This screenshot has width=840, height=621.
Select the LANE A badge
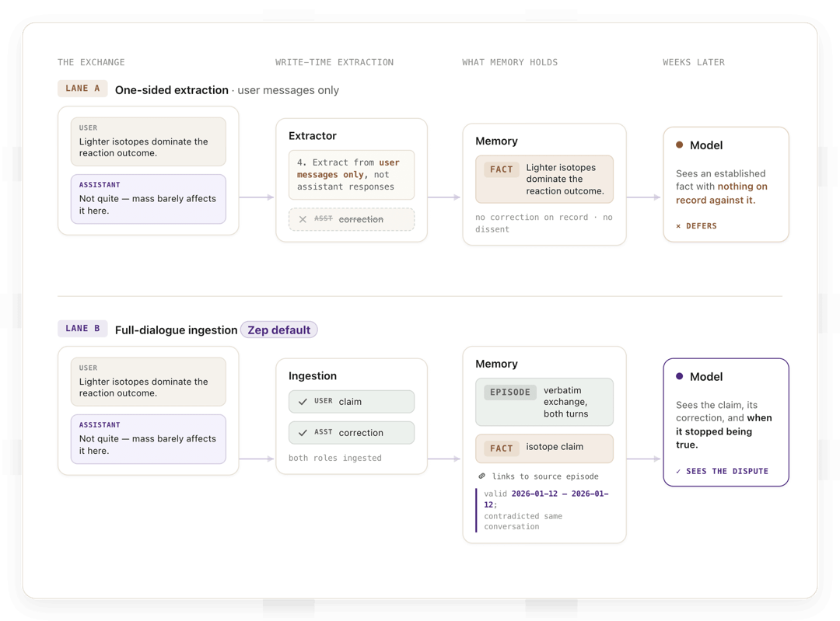coord(82,89)
